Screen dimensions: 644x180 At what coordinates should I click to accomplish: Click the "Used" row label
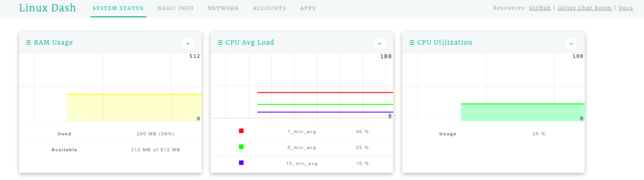[64, 134]
